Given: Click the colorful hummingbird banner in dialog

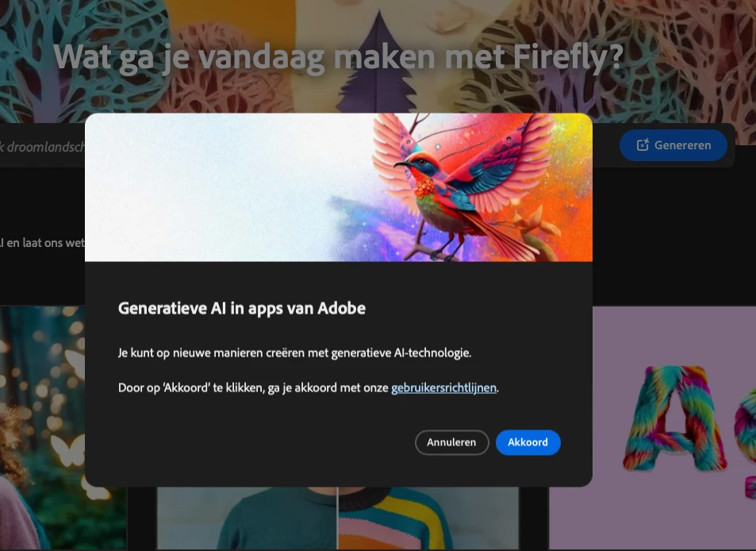Looking at the screenshot, I should pyautogui.click(x=339, y=187).
